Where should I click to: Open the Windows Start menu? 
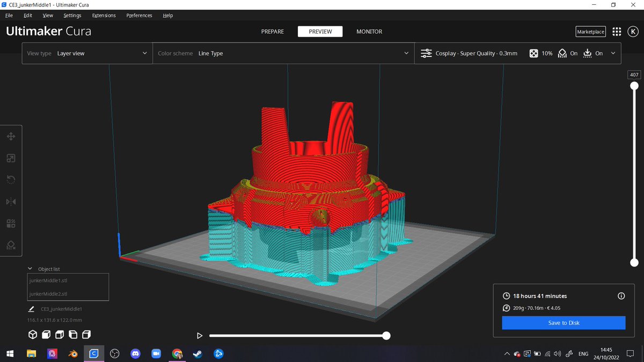pyautogui.click(x=10, y=354)
